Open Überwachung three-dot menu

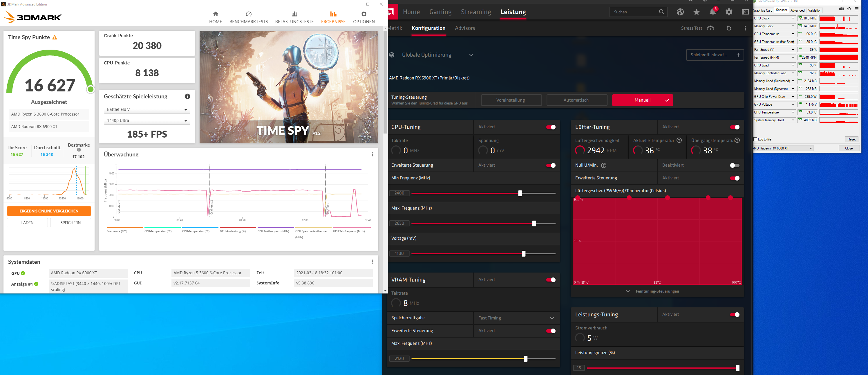(x=372, y=154)
